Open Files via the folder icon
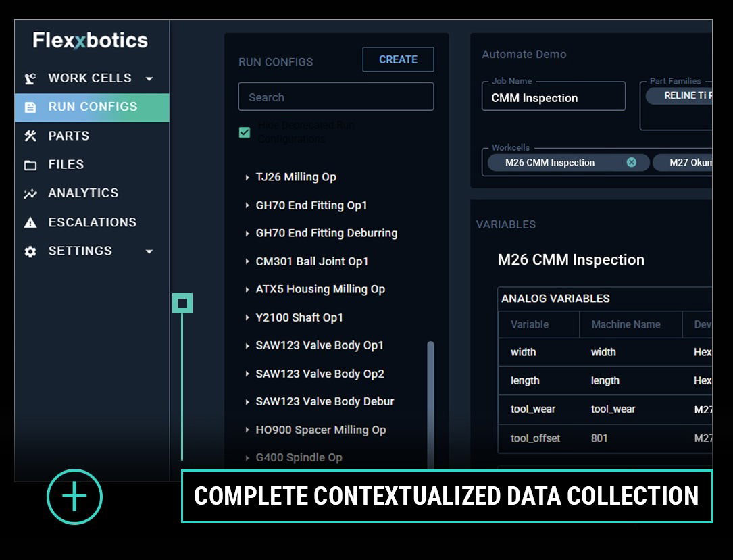Screen dimensions: 733x560 [x=30, y=164]
